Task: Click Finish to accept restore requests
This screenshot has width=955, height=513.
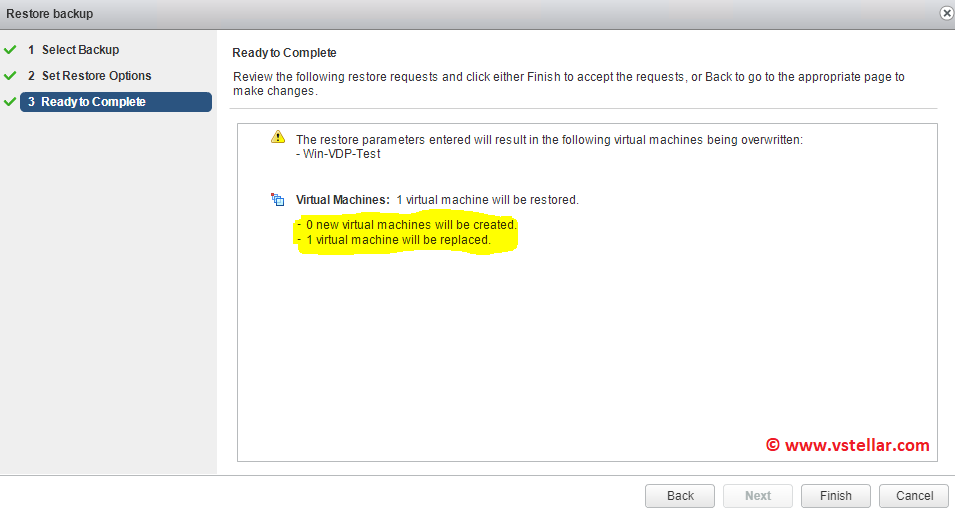Action: coord(835,496)
